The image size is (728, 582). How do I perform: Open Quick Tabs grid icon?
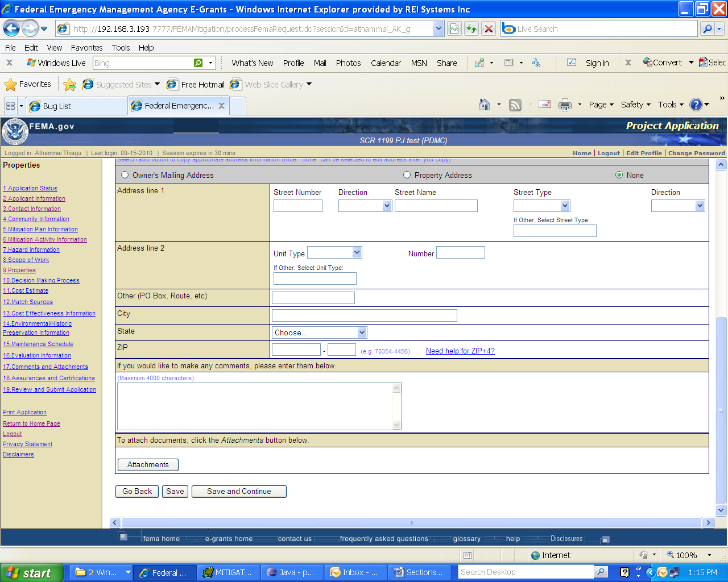(10, 106)
